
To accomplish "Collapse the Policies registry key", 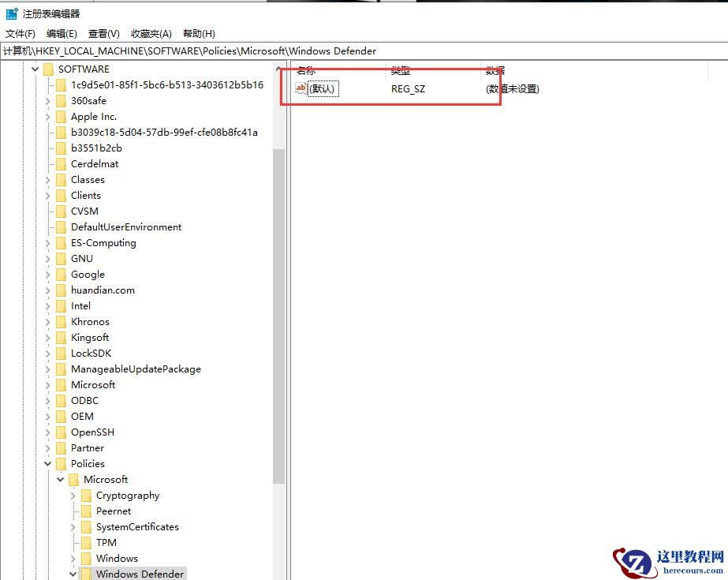I will pyautogui.click(x=48, y=463).
